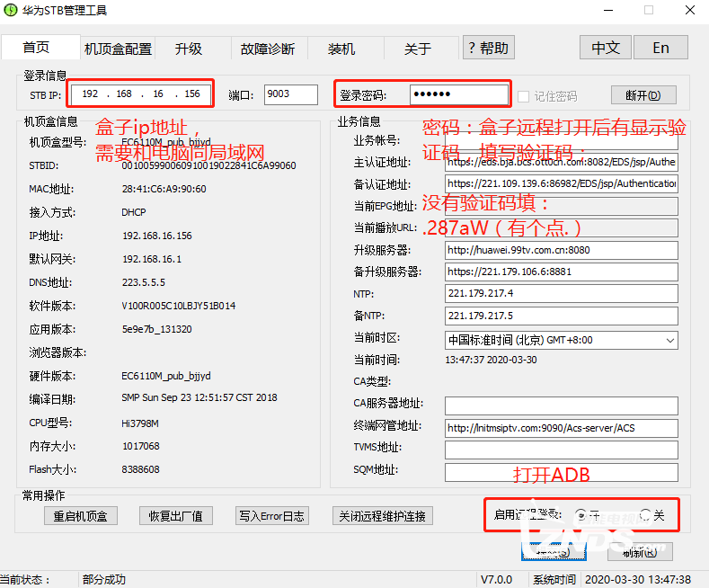Click the MAC address value 28:41:C6:A9:90:60
This screenshot has height=588, width=709.
[164, 189]
